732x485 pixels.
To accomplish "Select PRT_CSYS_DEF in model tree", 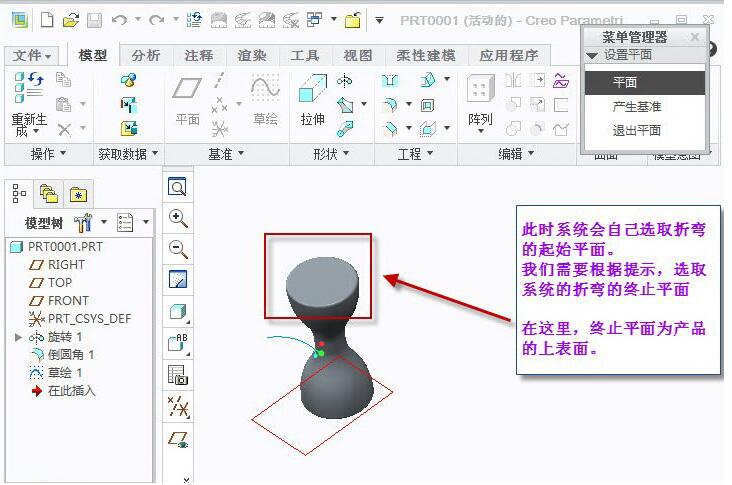I will (x=80, y=318).
